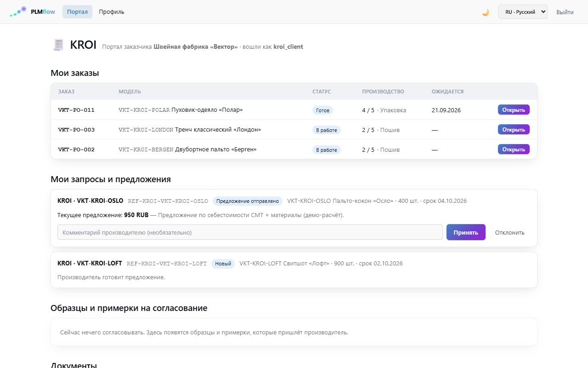Select the expected date 21.09.2026
Image resolution: width=588 pixels, height=368 pixels.
click(x=446, y=110)
